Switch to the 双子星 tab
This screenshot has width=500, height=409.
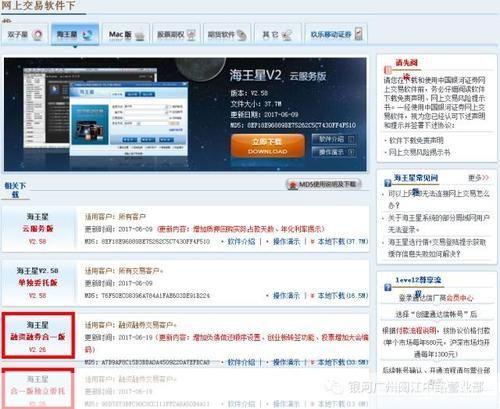click(25, 34)
